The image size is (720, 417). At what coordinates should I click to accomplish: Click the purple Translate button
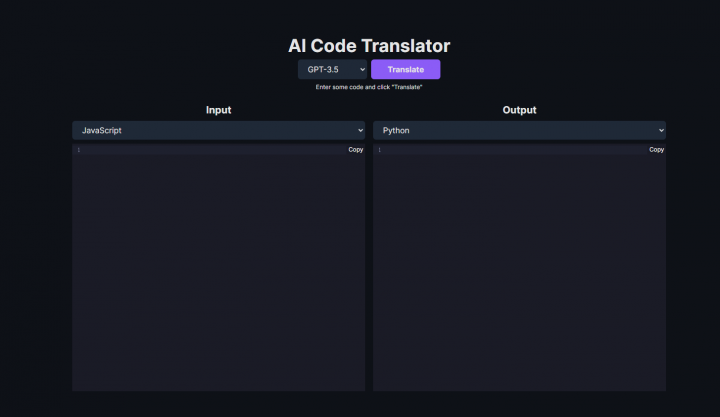(405, 69)
